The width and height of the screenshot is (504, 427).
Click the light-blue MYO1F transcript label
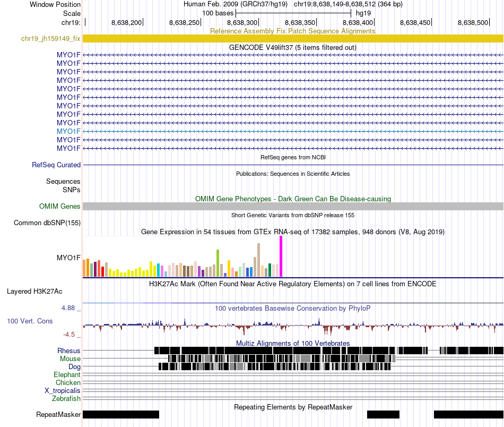click(68, 131)
